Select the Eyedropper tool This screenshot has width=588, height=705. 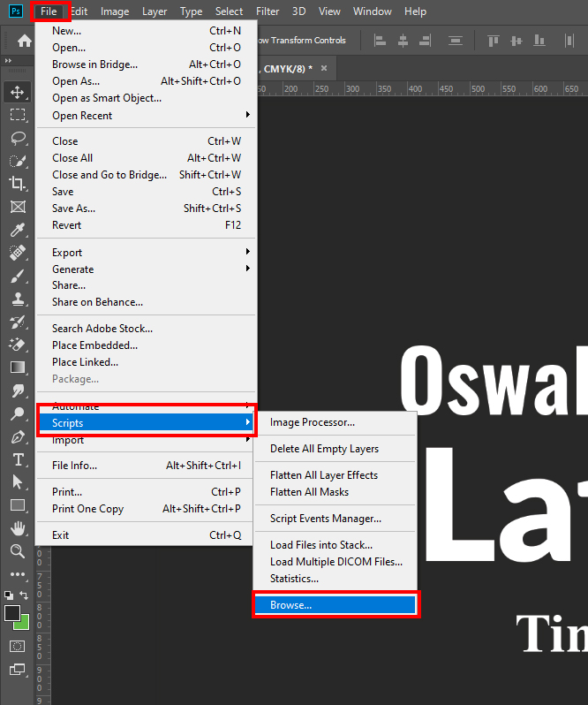tap(18, 230)
